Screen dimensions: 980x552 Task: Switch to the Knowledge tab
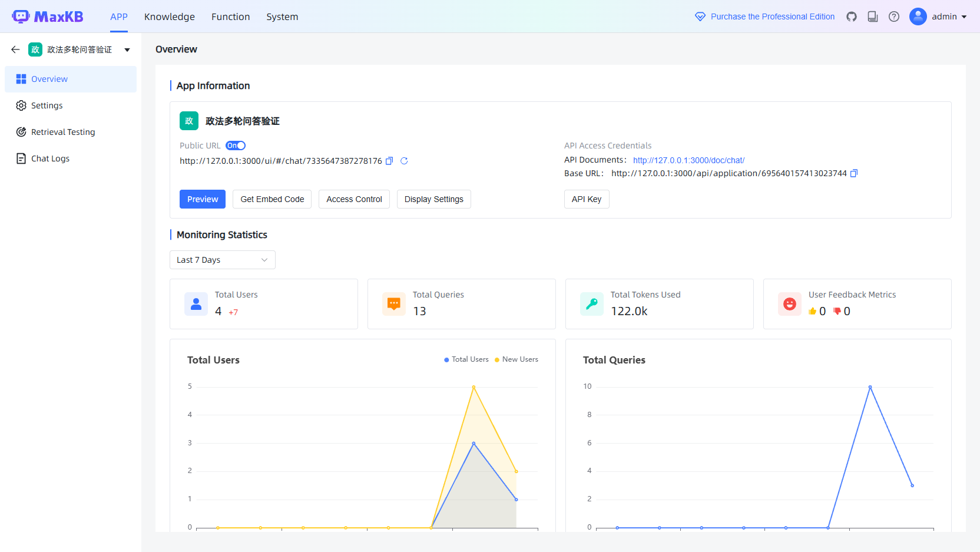[x=170, y=16]
